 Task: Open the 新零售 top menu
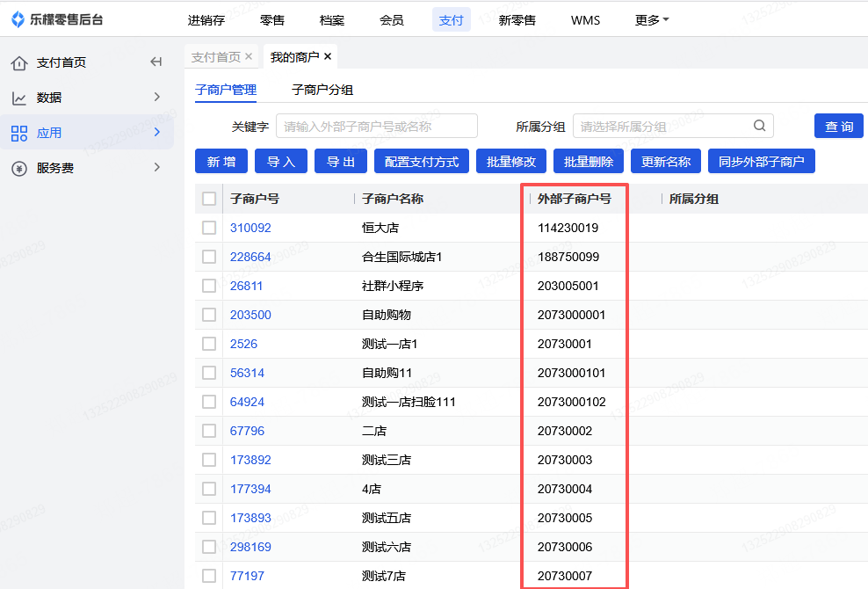click(x=517, y=20)
